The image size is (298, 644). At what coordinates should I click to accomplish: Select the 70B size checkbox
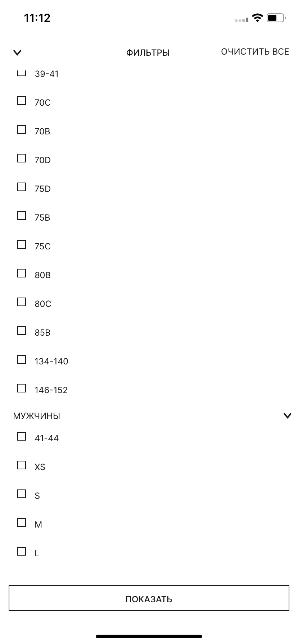(22, 129)
